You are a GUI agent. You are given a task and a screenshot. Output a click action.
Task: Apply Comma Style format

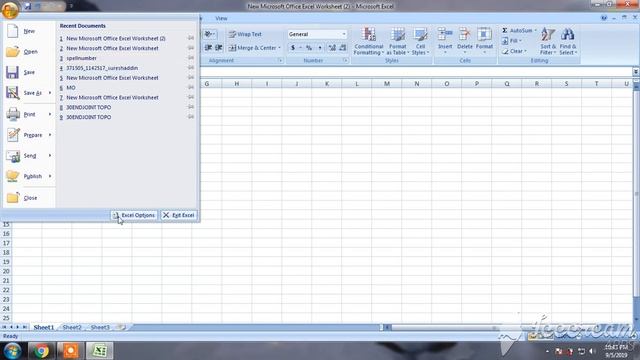pos(320,48)
